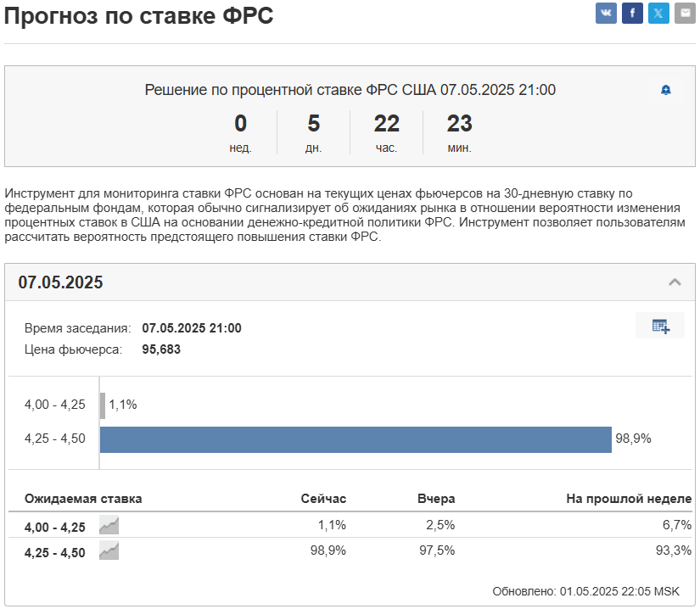Collapse the 07.05.2025 forecast panel
This screenshot has height=609, width=700.
[674, 280]
